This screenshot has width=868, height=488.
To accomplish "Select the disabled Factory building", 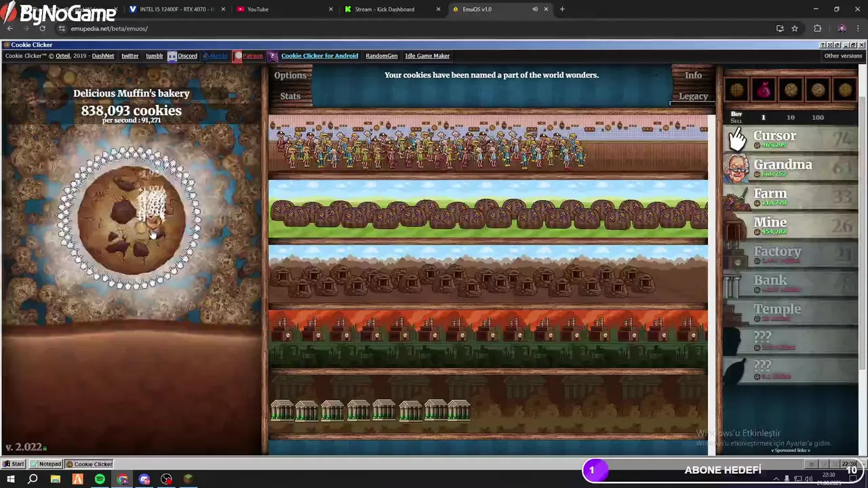I will pos(791,254).
